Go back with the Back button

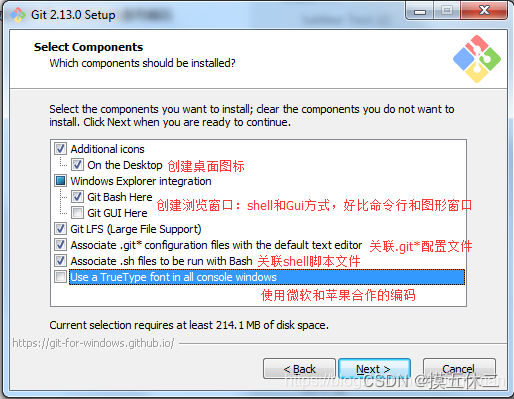point(299,369)
